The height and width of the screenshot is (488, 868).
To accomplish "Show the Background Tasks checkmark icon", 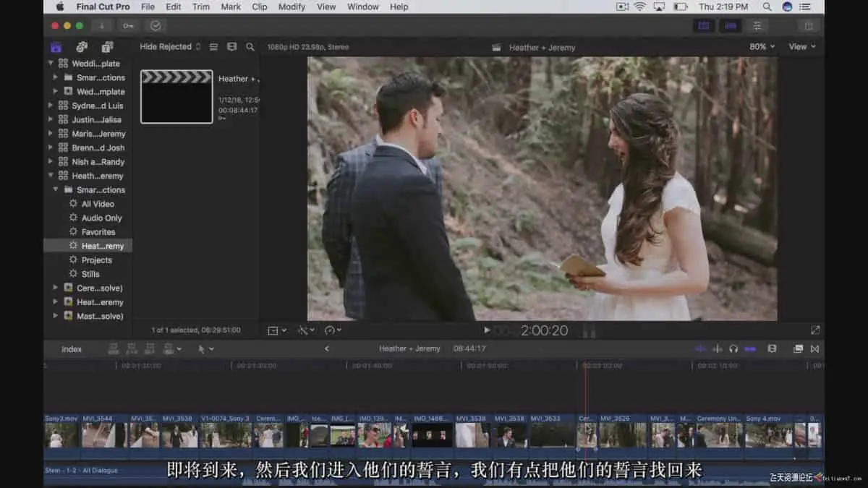I will pyautogui.click(x=156, y=25).
